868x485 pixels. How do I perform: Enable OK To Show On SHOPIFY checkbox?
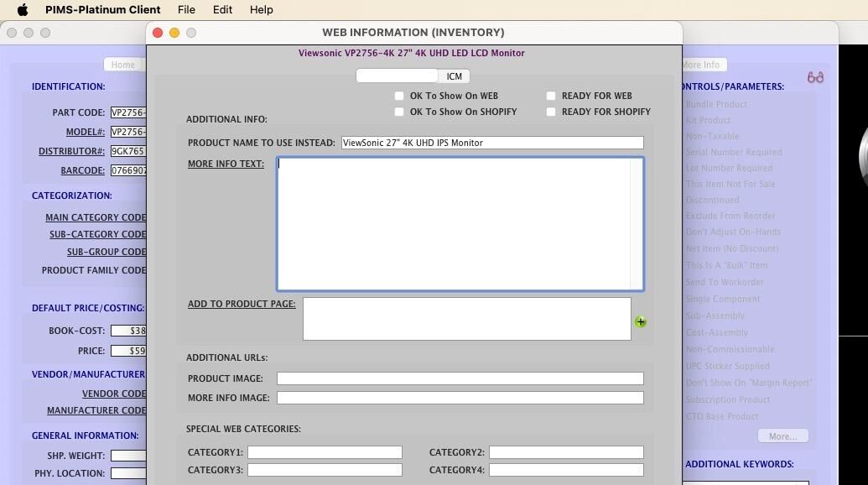click(399, 112)
